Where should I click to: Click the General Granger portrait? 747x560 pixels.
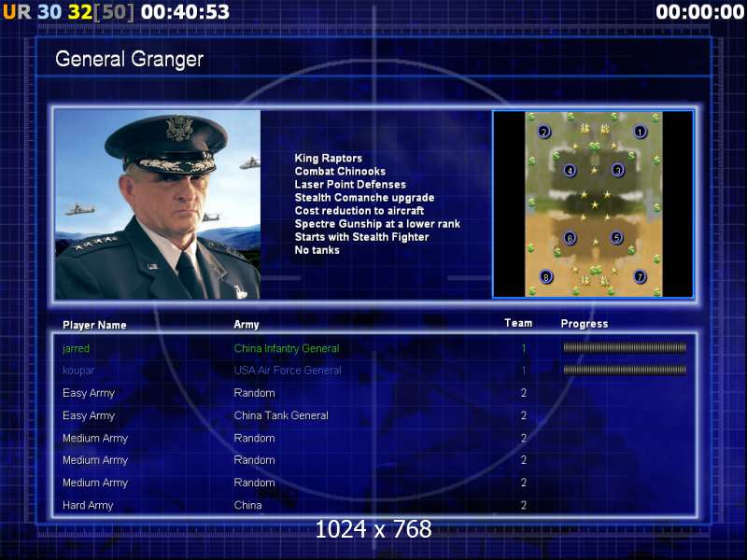pyautogui.click(x=158, y=204)
